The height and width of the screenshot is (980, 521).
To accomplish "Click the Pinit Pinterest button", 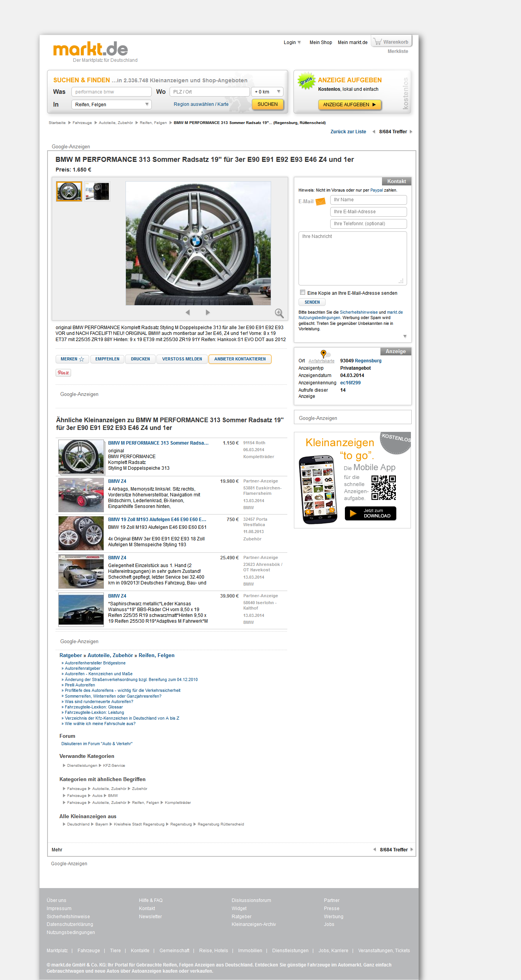I will (x=63, y=373).
